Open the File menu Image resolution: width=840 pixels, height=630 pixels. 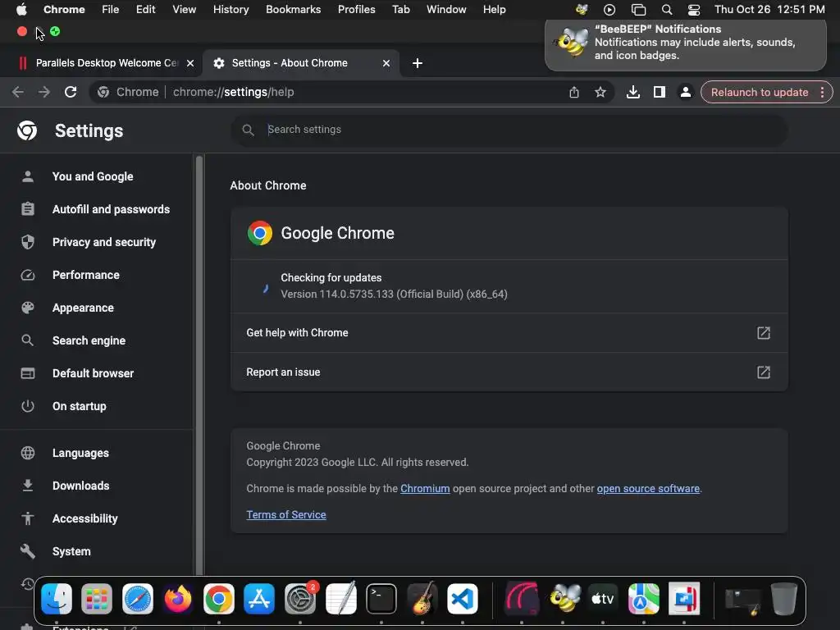pyautogui.click(x=111, y=9)
